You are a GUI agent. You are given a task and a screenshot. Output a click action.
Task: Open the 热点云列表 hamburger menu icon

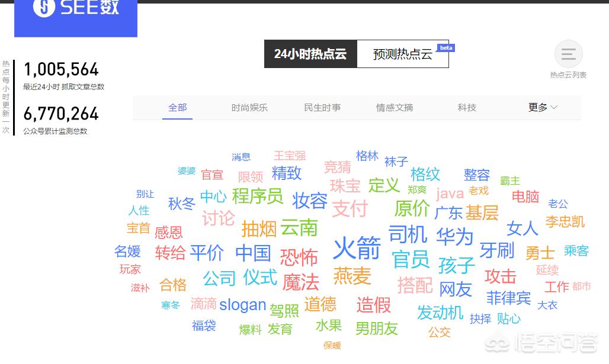tap(568, 54)
